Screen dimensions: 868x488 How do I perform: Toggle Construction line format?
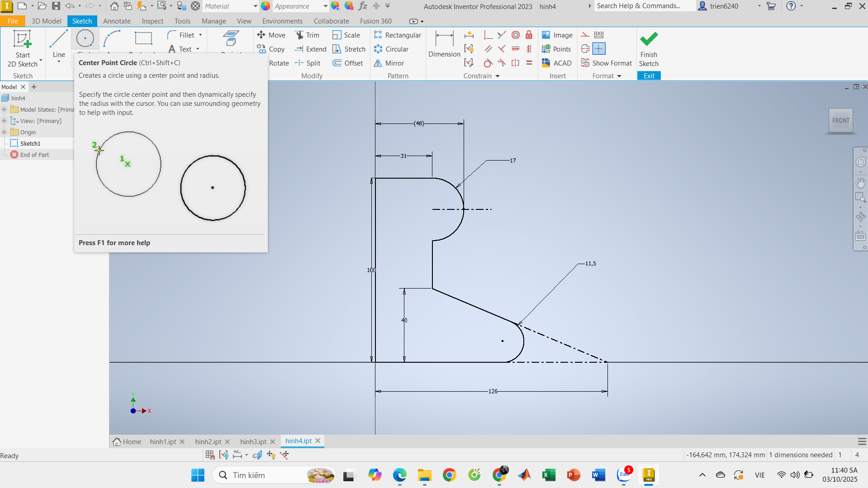pyautogui.click(x=585, y=35)
